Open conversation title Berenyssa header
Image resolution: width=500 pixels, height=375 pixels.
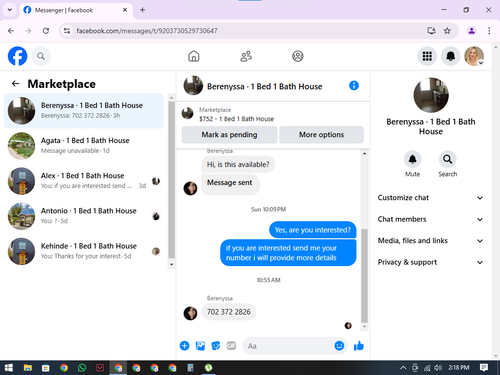[x=264, y=87]
